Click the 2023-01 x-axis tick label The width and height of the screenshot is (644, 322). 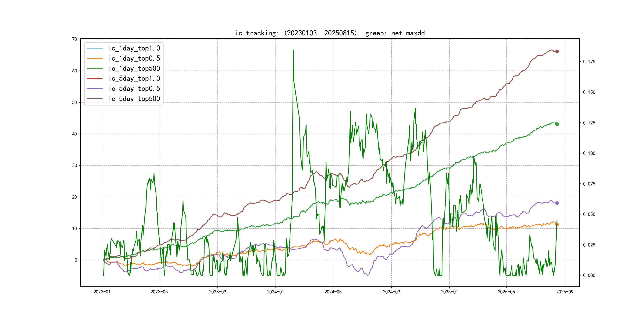pos(102,292)
